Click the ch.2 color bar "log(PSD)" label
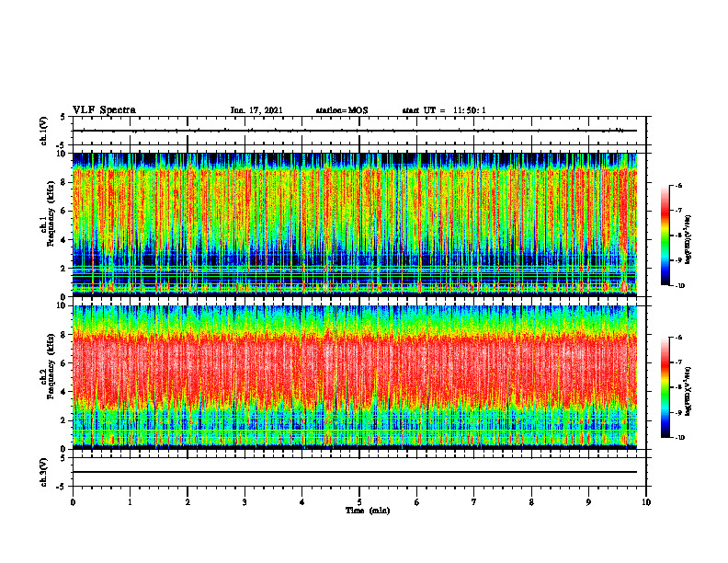 pyautogui.click(x=688, y=392)
